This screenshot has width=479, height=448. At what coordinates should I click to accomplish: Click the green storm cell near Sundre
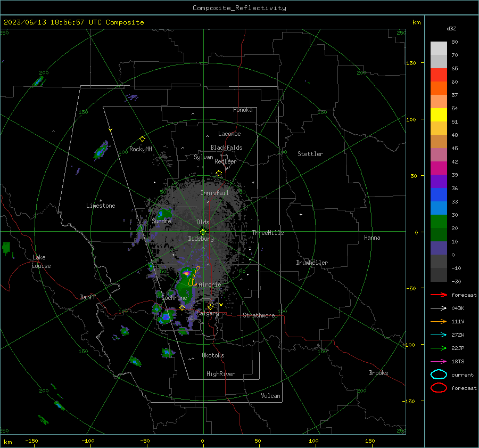coord(164,213)
